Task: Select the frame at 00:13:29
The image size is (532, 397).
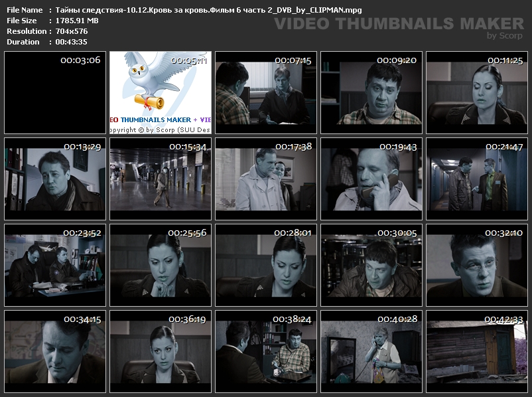Action: pos(54,179)
